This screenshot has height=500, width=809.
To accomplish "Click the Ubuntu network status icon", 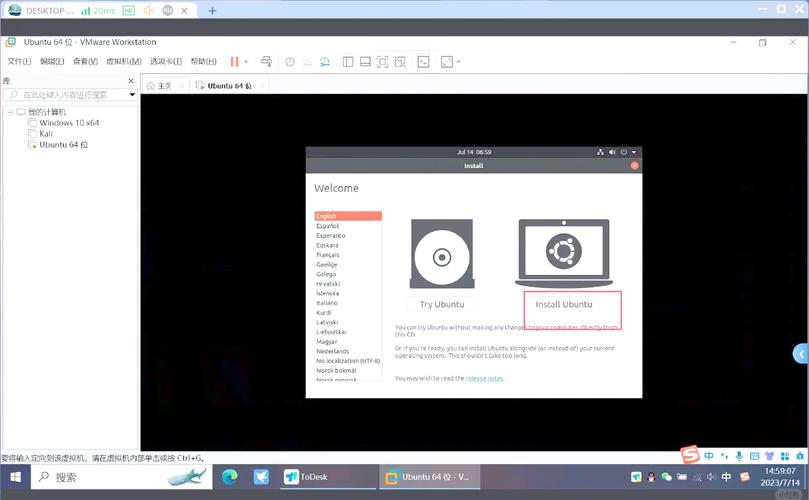I will (x=600, y=152).
